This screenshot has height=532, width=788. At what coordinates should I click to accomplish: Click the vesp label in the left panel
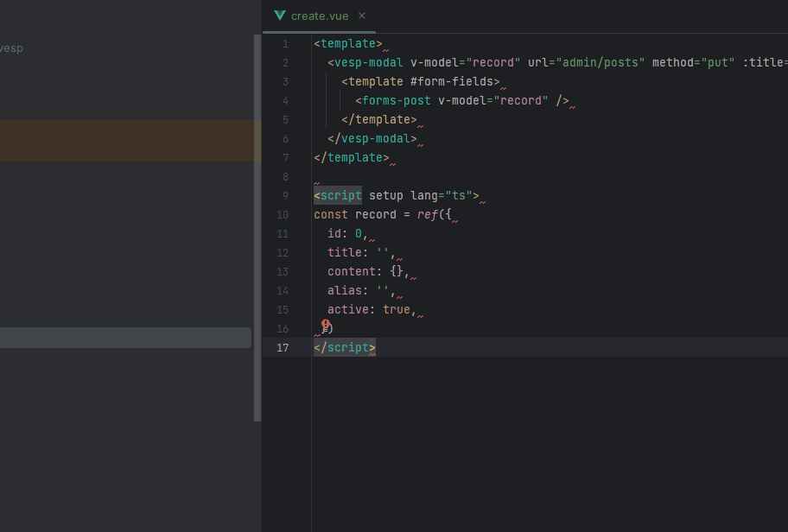click(11, 48)
